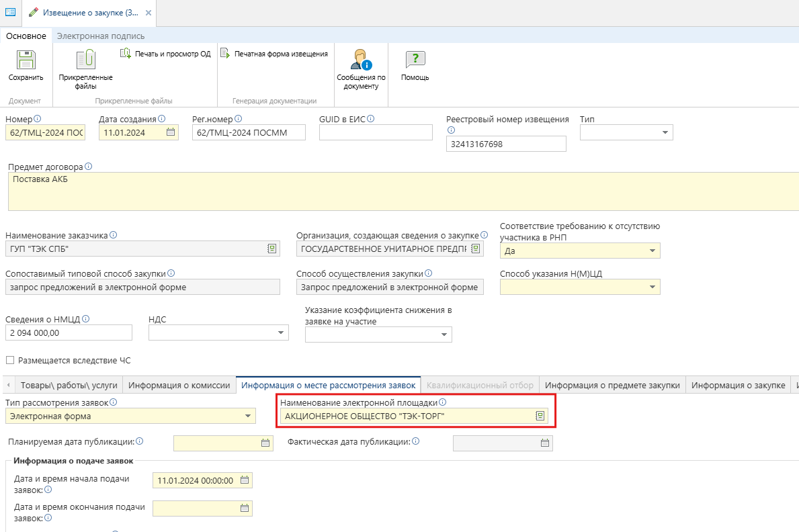Click the Способ осуществления закупки field

coord(390,287)
